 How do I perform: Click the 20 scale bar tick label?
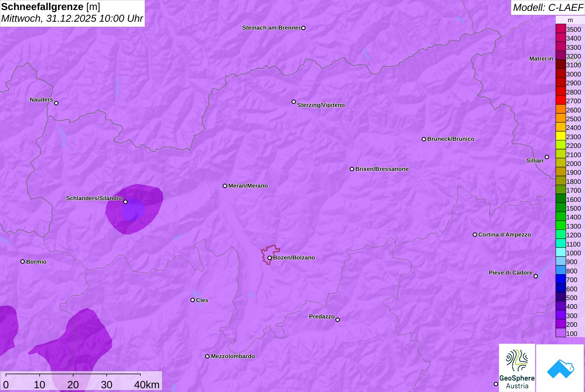pos(73,384)
